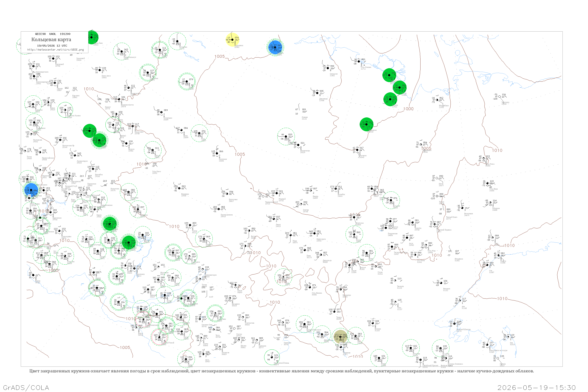Image resolution: width=588 pixels, height=392 pixels.
Task: Select the station marker at Саскылах
Action: 328,68
